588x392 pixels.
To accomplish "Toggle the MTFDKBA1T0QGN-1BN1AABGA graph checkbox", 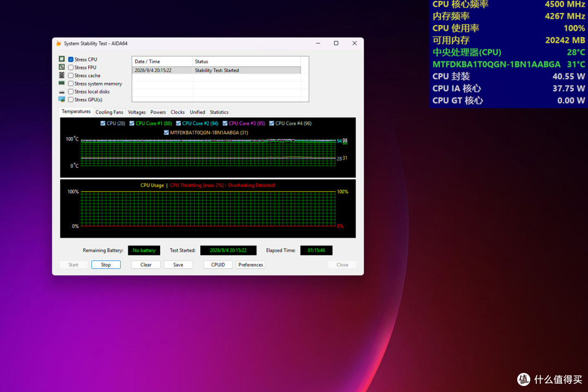I will [x=166, y=132].
